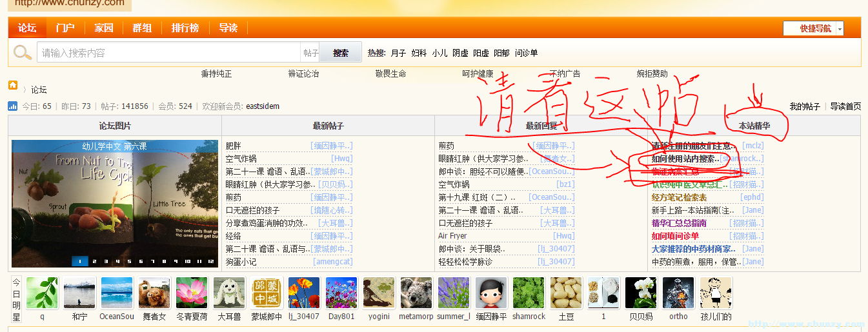Open the 帖子 search type selector
This screenshot has width=868, height=332.
[x=310, y=53]
